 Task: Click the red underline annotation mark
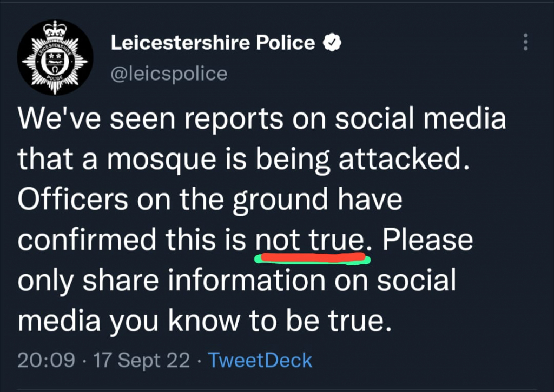tap(308, 256)
